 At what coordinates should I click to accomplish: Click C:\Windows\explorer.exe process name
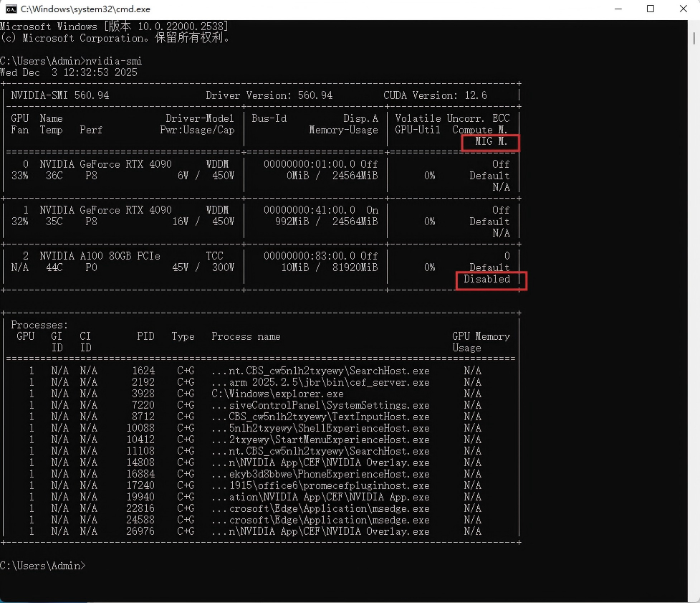278,394
